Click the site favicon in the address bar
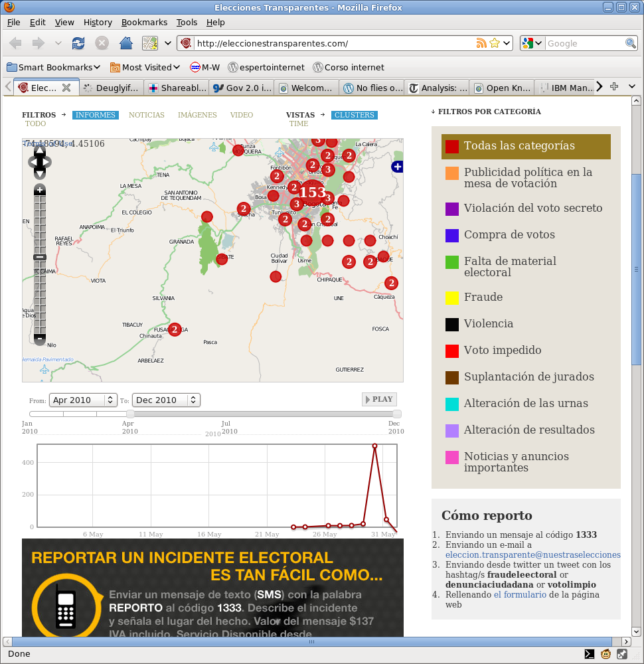This screenshot has height=664, width=644. coord(185,43)
